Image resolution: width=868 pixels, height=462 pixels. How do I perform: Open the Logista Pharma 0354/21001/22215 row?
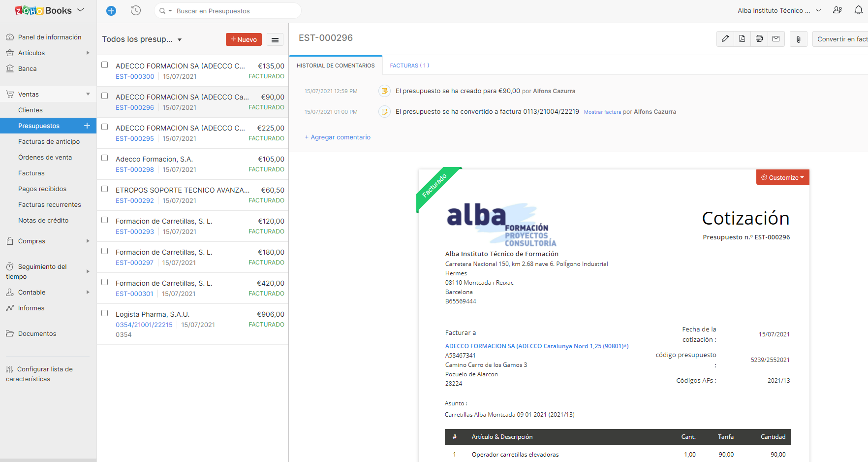tap(193, 324)
